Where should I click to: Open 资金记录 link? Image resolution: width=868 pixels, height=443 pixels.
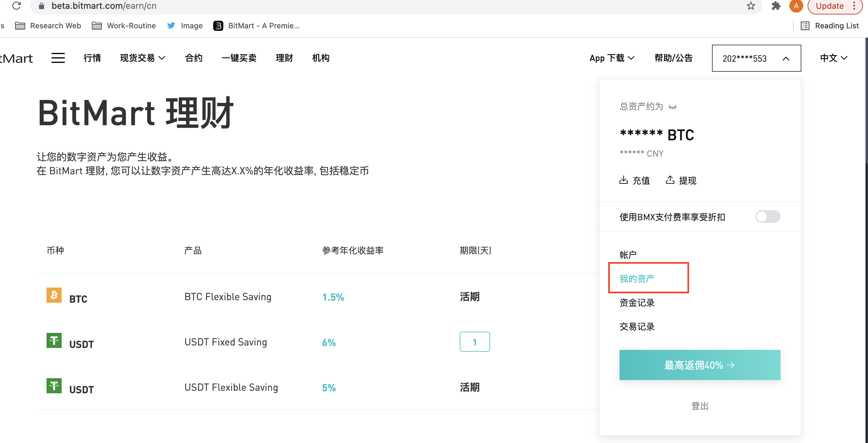point(637,302)
